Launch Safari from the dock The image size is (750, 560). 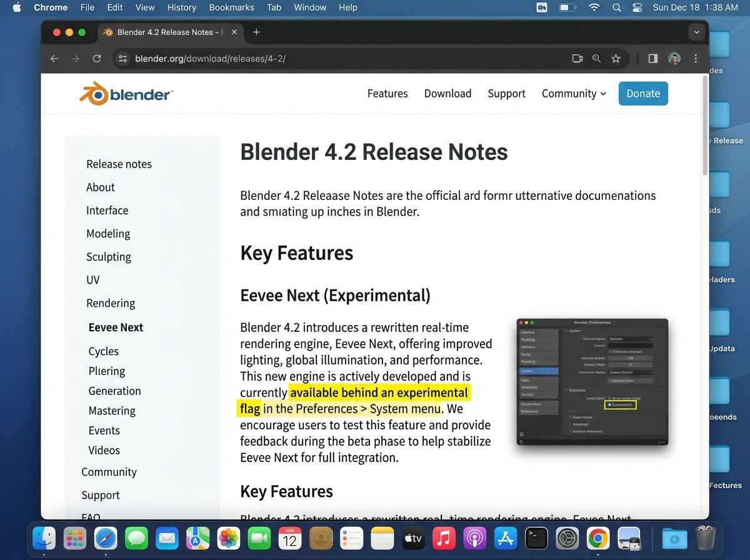click(x=106, y=538)
